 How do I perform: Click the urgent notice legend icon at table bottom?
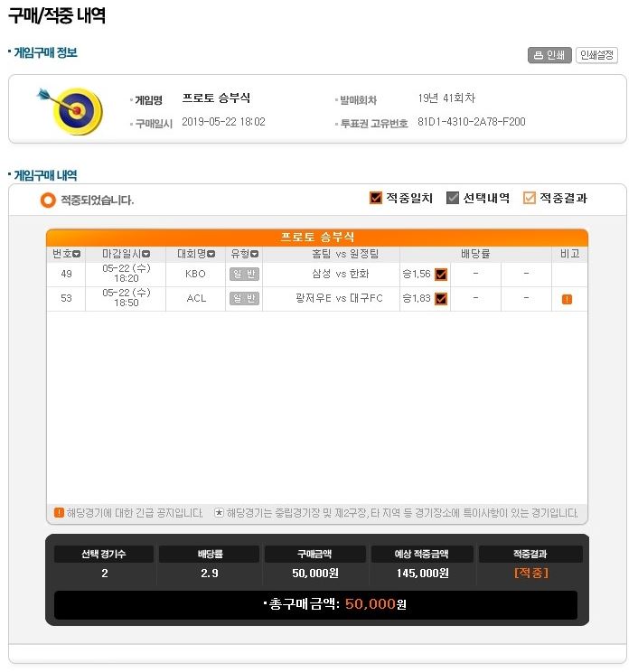[59, 512]
